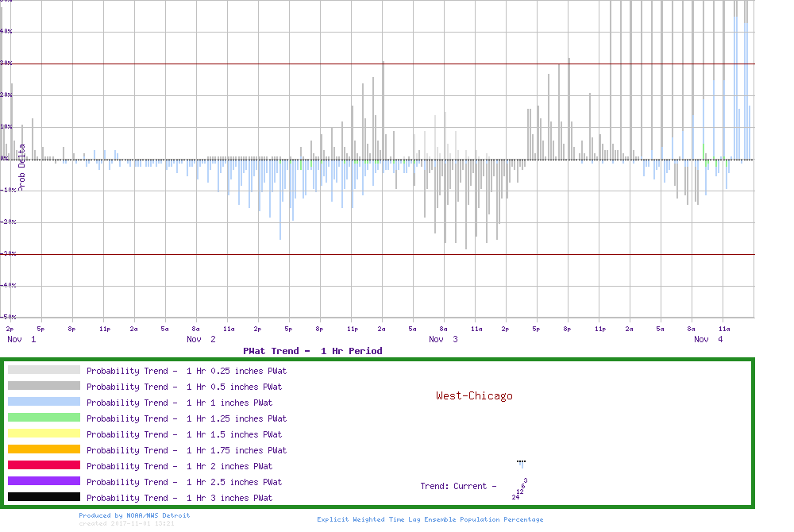
Task: Select the light blue 1 inches PWat swatch
Action: pos(44,402)
